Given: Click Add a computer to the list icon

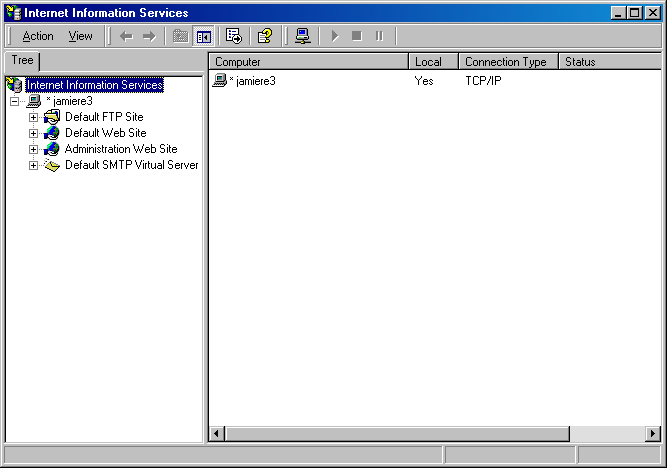Looking at the screenshot, I should coord(303,37).
